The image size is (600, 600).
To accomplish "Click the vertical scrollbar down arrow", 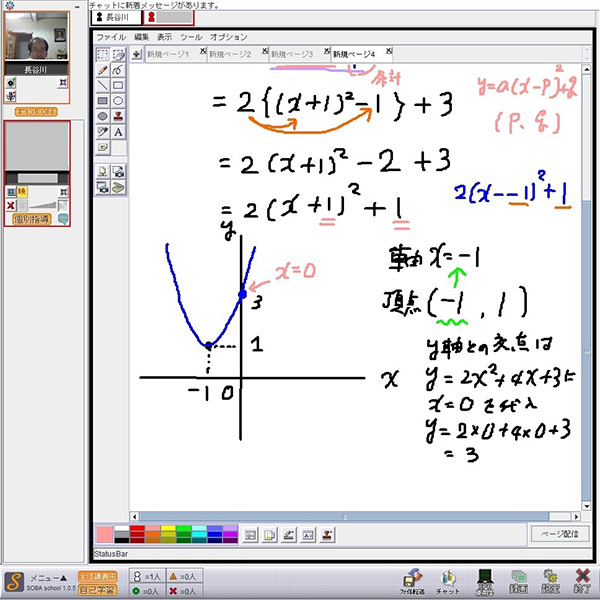I will [x=587, y=507].
